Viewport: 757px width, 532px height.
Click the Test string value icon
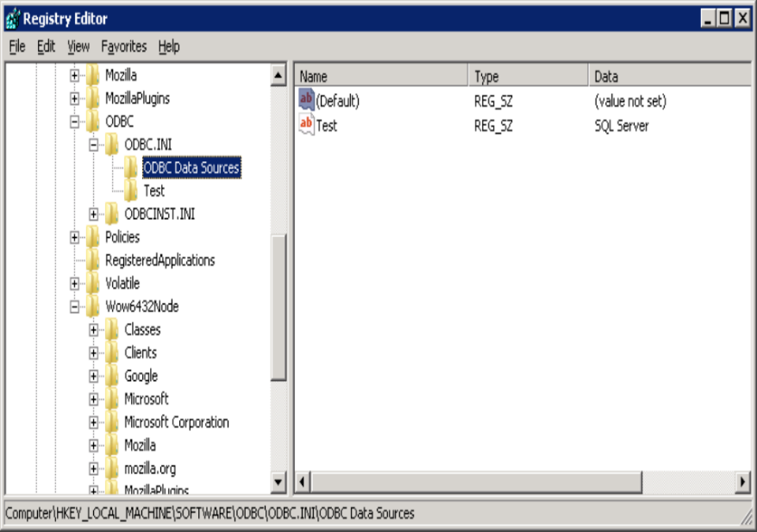coord(307,125)
